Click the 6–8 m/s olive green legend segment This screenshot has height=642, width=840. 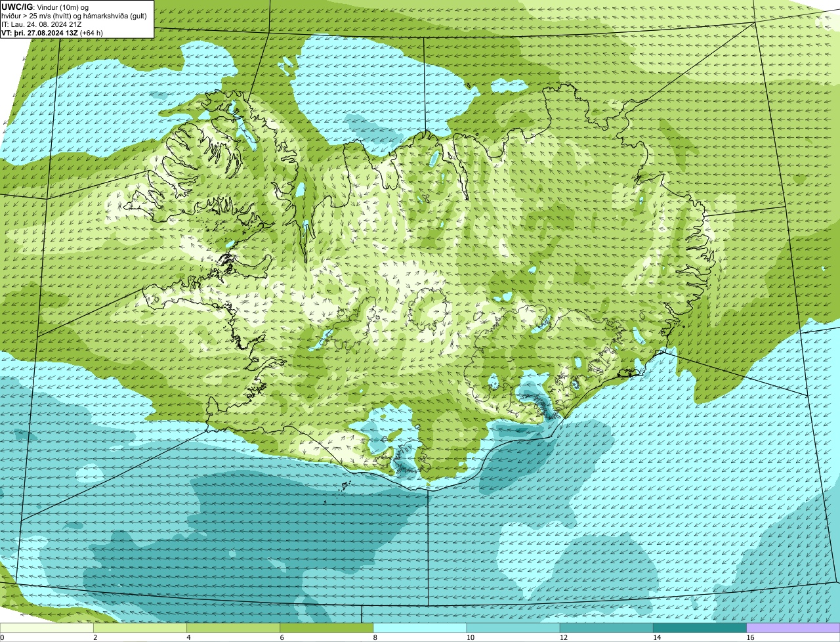327,628
